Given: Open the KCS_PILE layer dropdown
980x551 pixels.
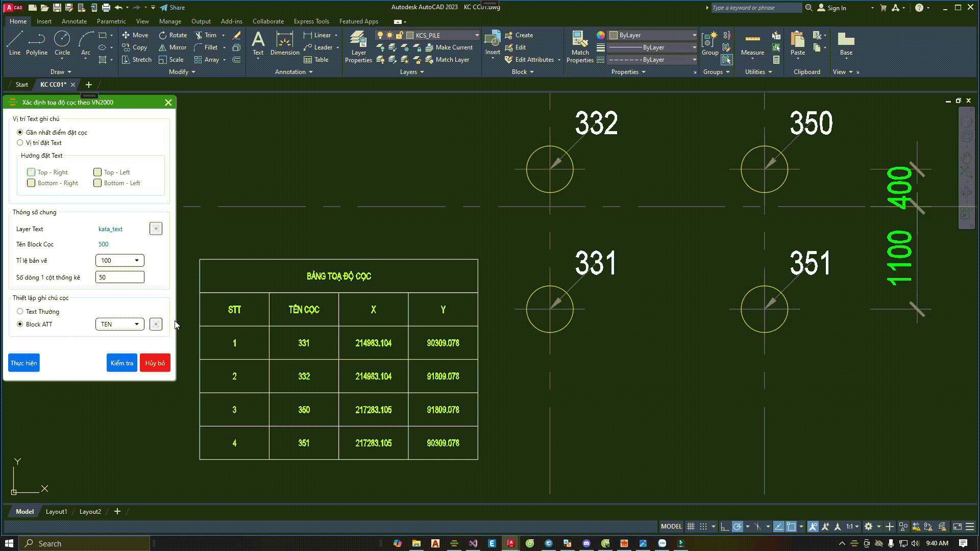Looking at the screenshot, I should (x=477, y=35).
